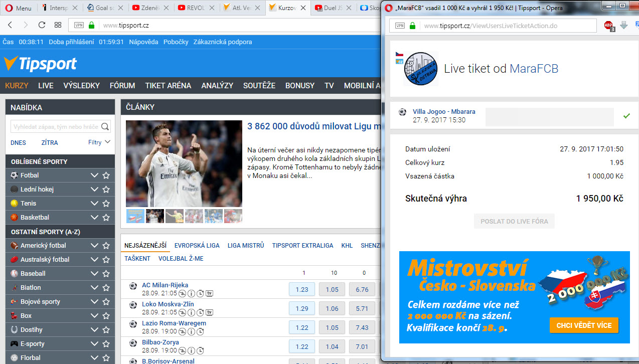Open the FÓRUM menu item
This screenshot has height=364, width=639.
[122, 86]
